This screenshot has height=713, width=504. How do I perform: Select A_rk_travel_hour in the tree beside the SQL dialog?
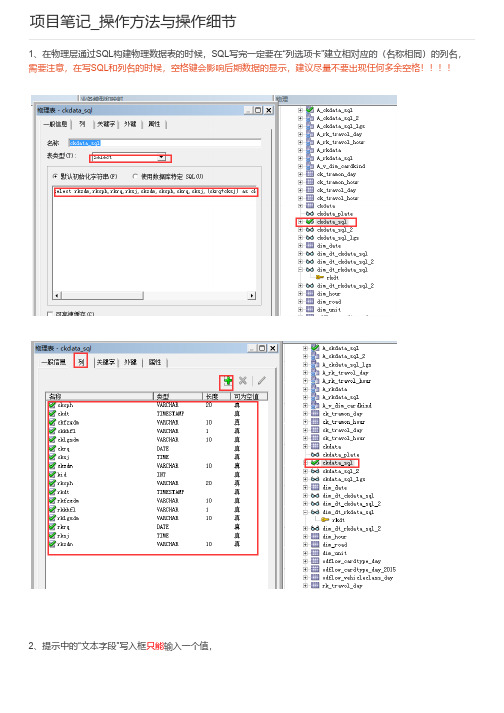click(x=341, y=142)
